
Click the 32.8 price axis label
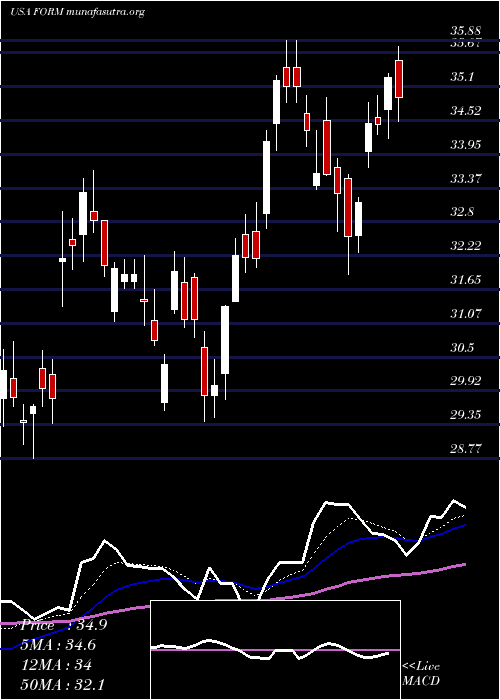[461, 212]
